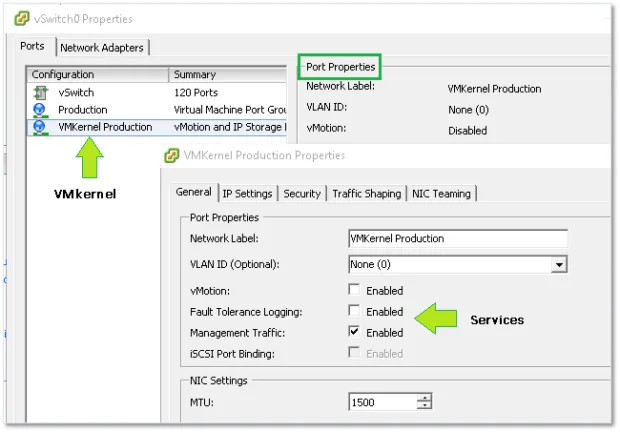The height and width of the screenshot is (432, 620).
Task: Click the VMKernel Production network label value
Action: 494,89
